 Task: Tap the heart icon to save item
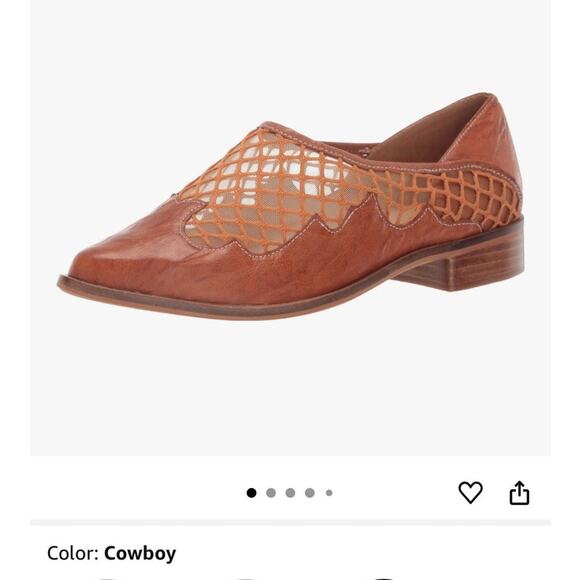point(470,492)
